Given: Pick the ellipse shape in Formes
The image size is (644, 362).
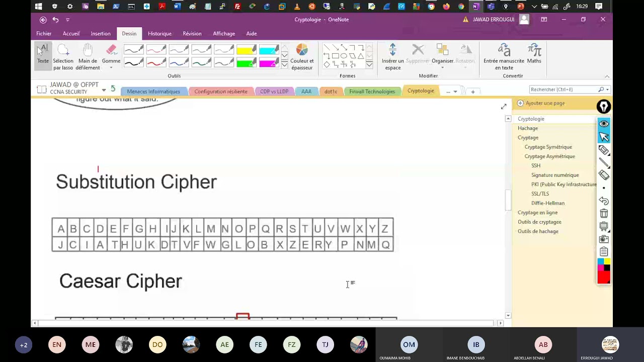Looking at the screenshot, I should click(x=344, y=56).
